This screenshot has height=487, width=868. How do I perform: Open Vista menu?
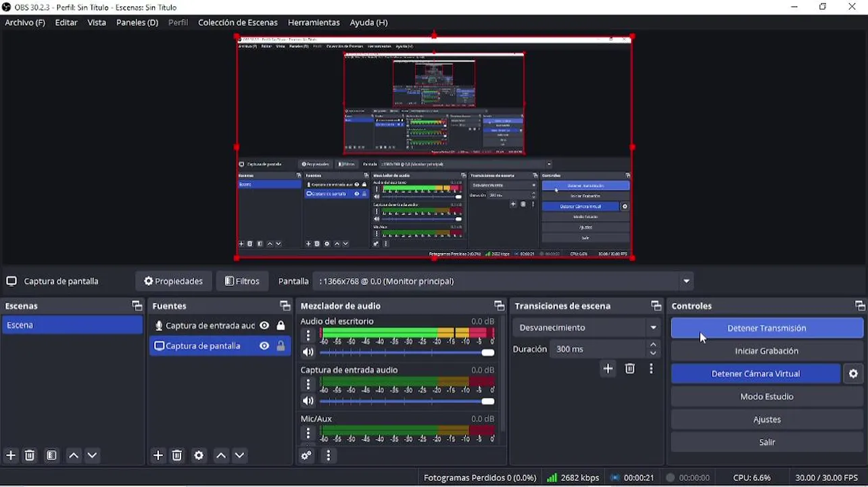(x=97, y=22)
